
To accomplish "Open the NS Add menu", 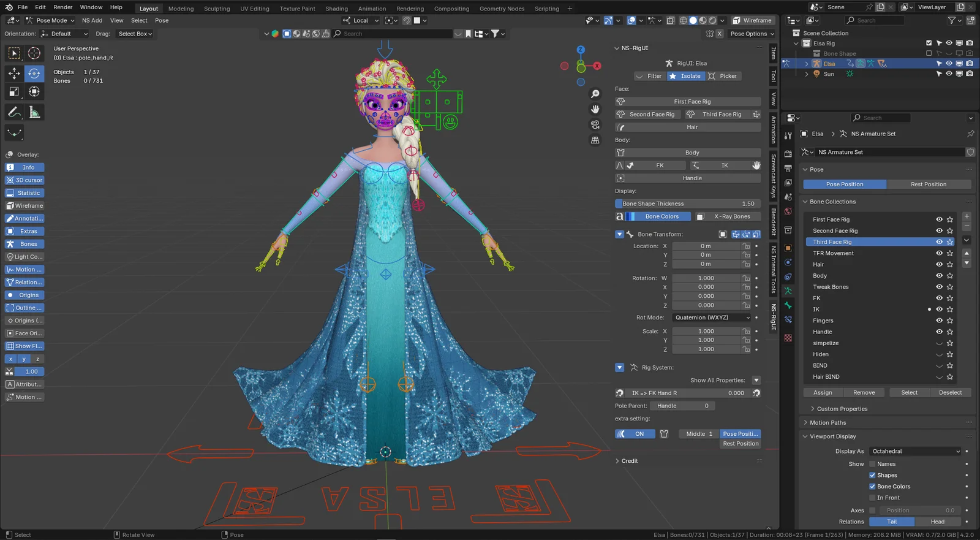I will [x=92, y=20].
